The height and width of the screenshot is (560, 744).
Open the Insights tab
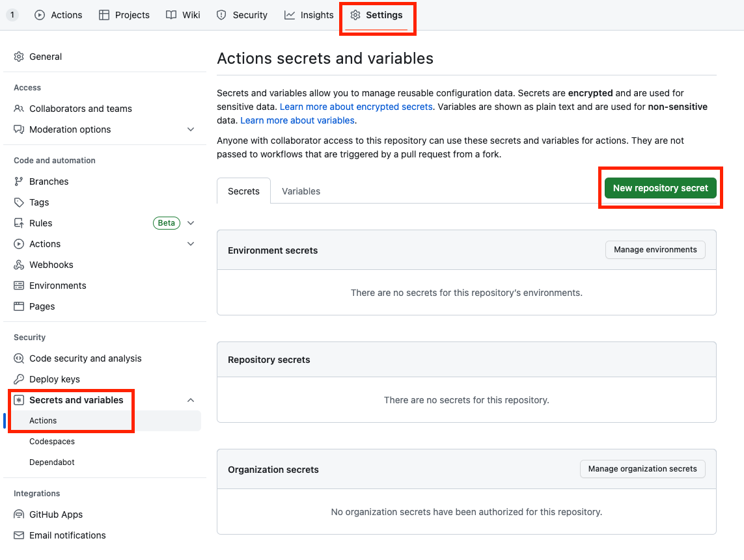click(x=309, y=15)
